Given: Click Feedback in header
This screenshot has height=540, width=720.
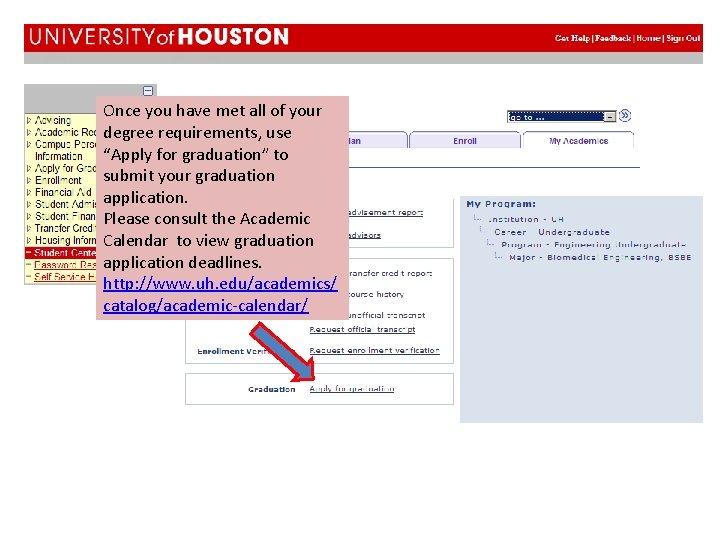Looking at the screenshot, I should [x=613, y=38].
